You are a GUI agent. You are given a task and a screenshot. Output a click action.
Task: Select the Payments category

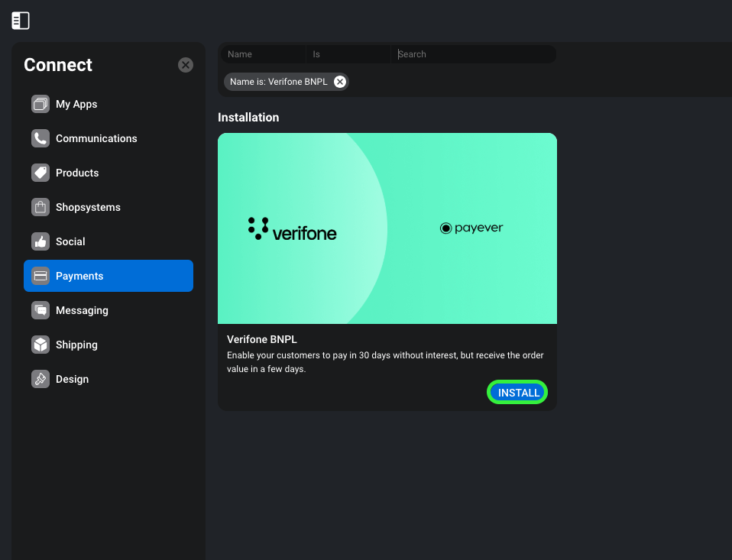[x=109, y=276]
